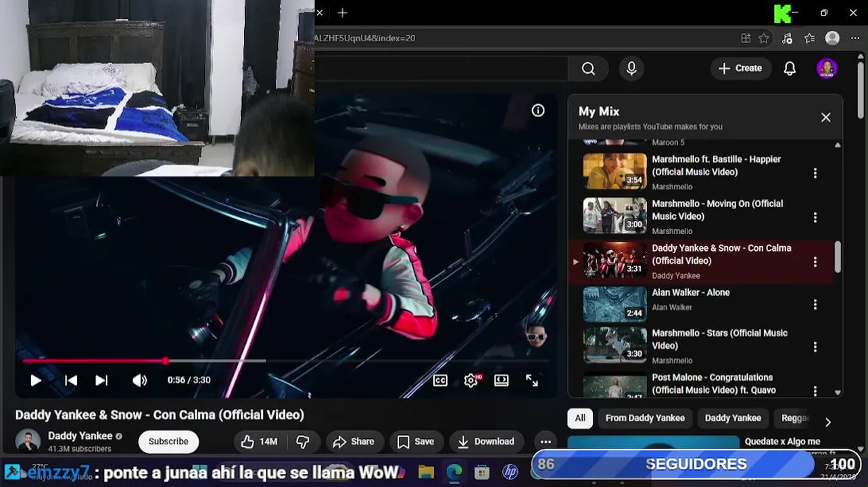Image resolution: width=868 pixels, height=487 pixels.
Task: Skip to the next video in the mix
Action: click(x=101, y=380)
